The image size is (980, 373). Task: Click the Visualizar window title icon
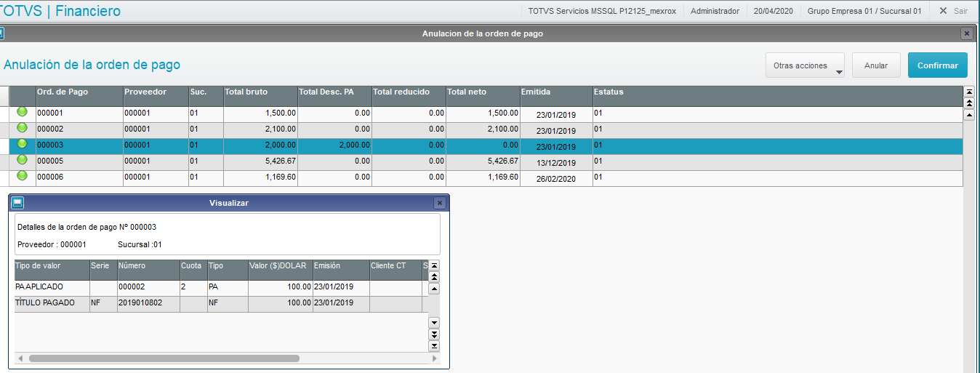tap(18, 203)
